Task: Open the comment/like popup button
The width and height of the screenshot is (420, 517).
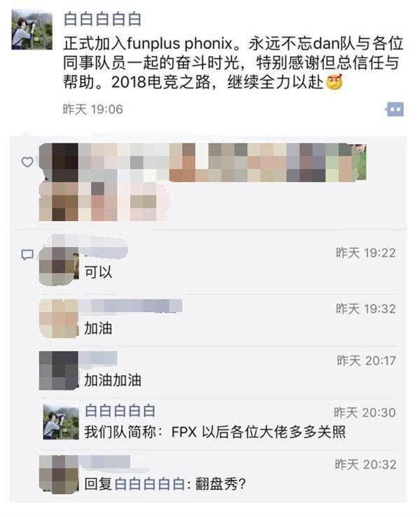Action: coord(395,109)
